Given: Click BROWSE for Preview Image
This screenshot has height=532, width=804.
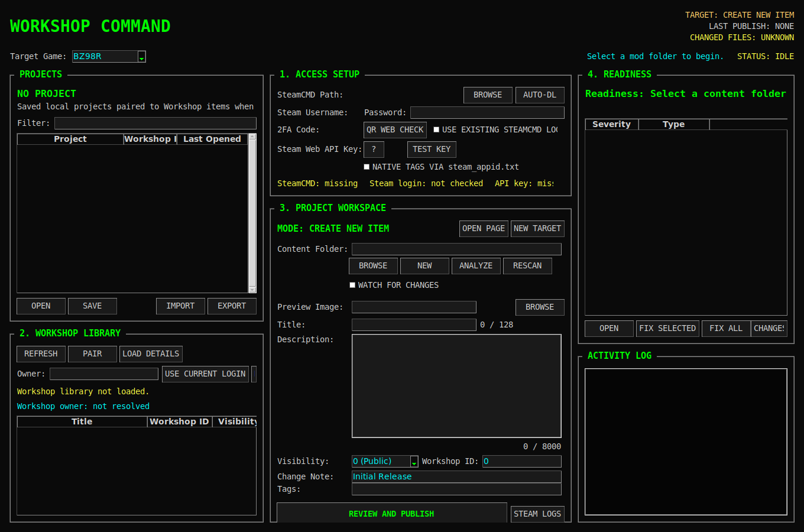Looking at the screenshot, I should click(x=540, y=307).
